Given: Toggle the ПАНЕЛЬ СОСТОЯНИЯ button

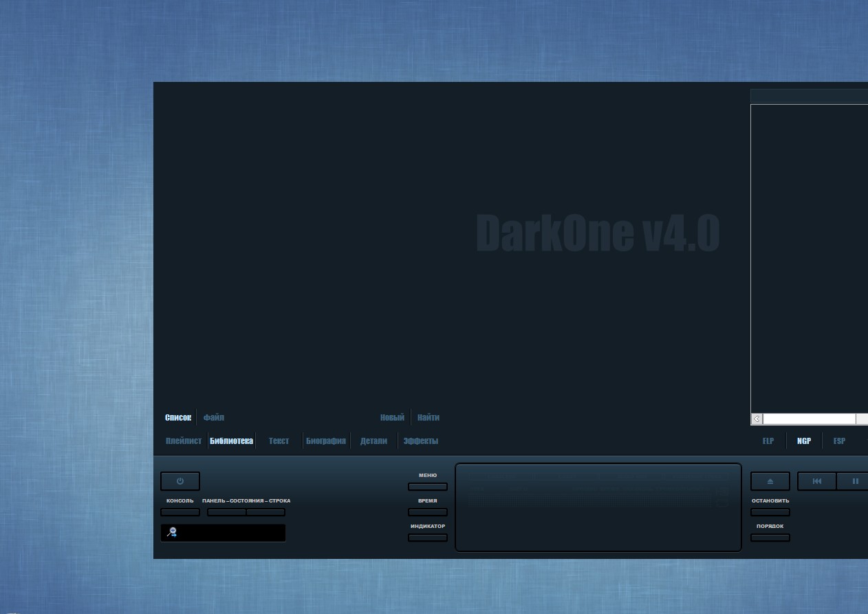Looking at the screenshot, I should click(227, 512).
